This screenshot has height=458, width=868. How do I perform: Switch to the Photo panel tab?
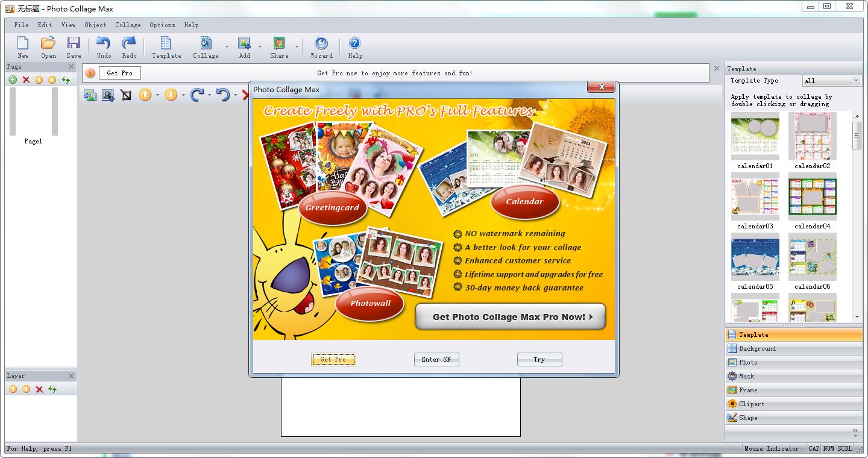pos(794,362)
